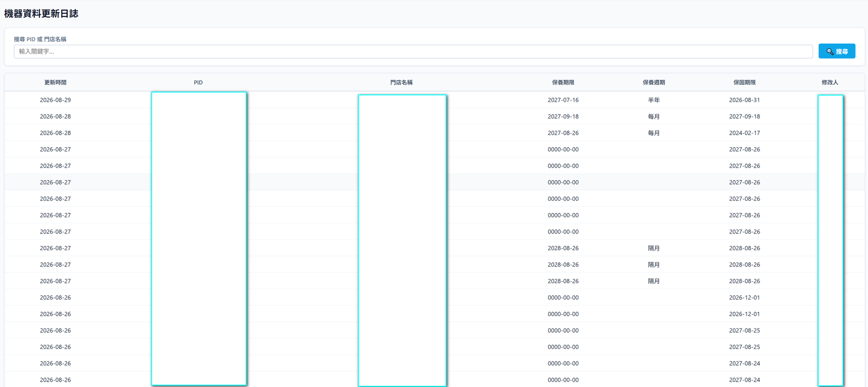Image resolution: width=868 pixels, height=387 pixels.
Task: Click the 搜尋 button with magnifier icon
Action: click(x=837, y=51)
